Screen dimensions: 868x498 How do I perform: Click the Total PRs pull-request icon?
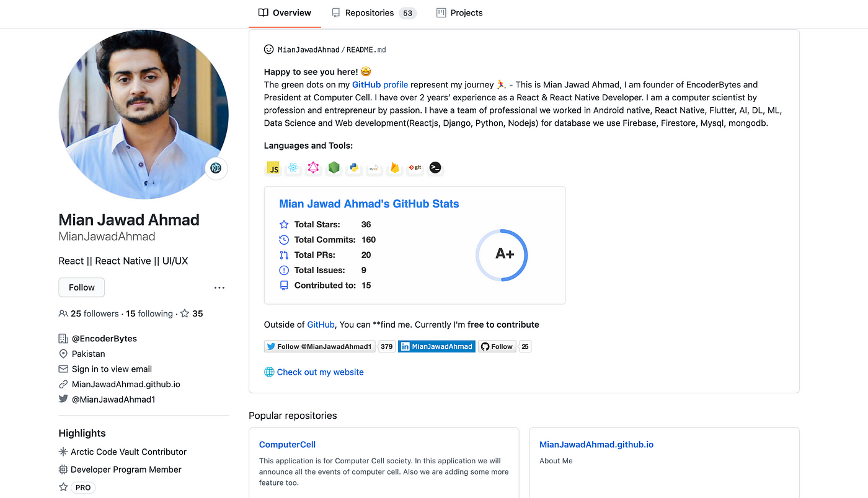(x=284, y=255)
